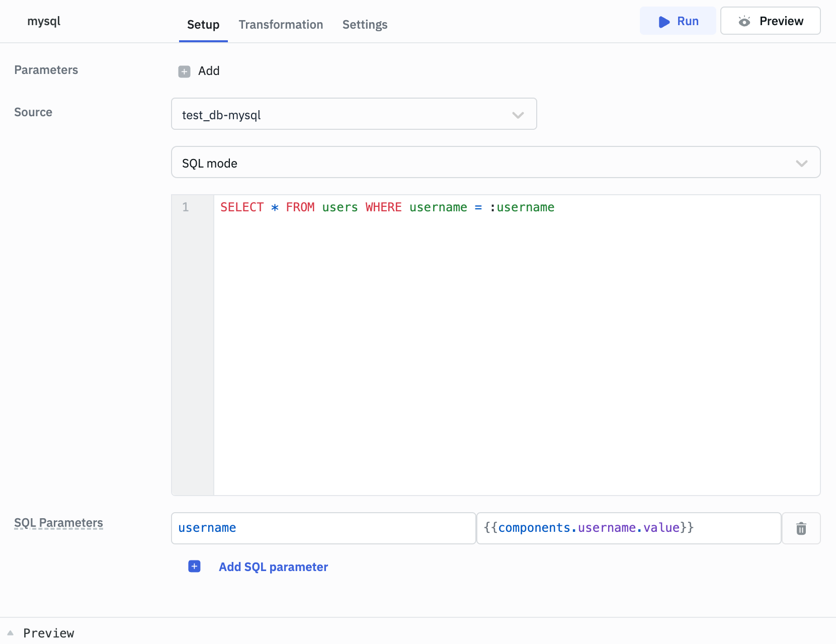The image size is (836, 644).
Task: Expand the bottom Preview panel triangle
Action: (x=10, y=633)
